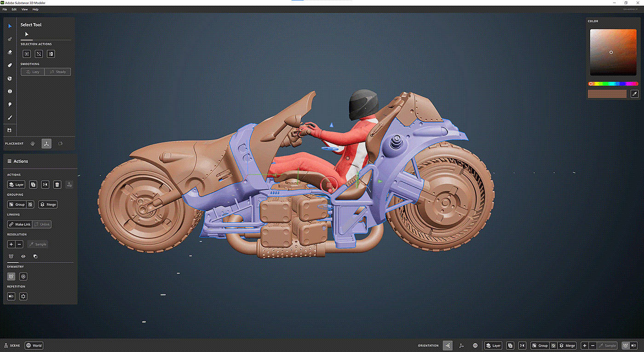The image size is (644, 352).
Task: Enable Lazy smoothing mode
Action: 33,72
